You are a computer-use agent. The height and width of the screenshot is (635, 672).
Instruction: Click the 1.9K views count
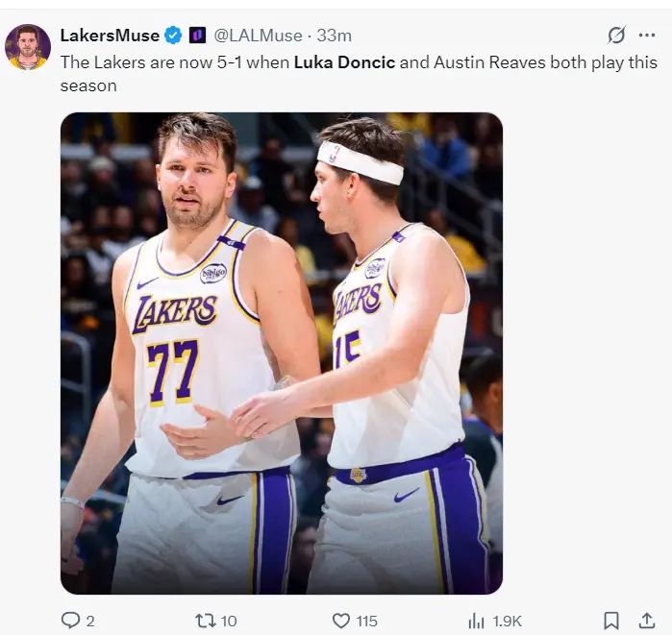(507, 622)
